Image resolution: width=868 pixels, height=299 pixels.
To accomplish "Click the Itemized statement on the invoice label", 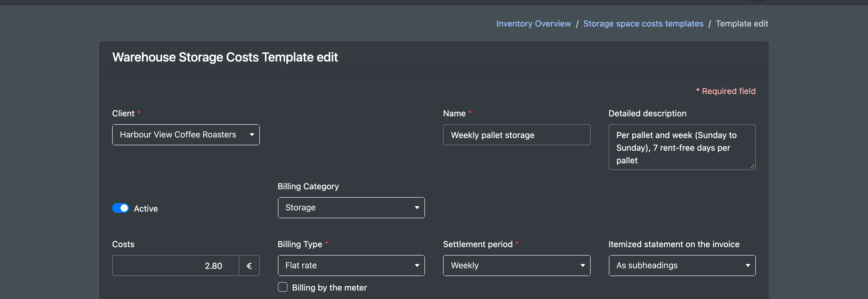I will (674, 244).
